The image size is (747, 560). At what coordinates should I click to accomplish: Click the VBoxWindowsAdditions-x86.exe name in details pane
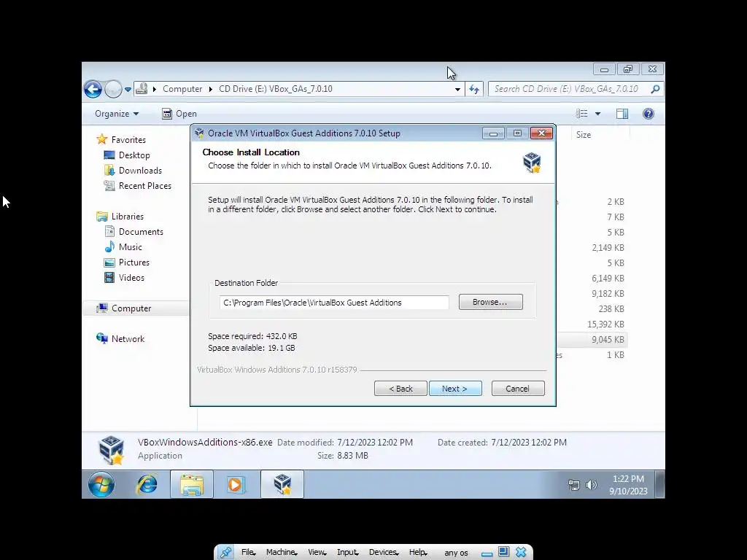[205, 443]
